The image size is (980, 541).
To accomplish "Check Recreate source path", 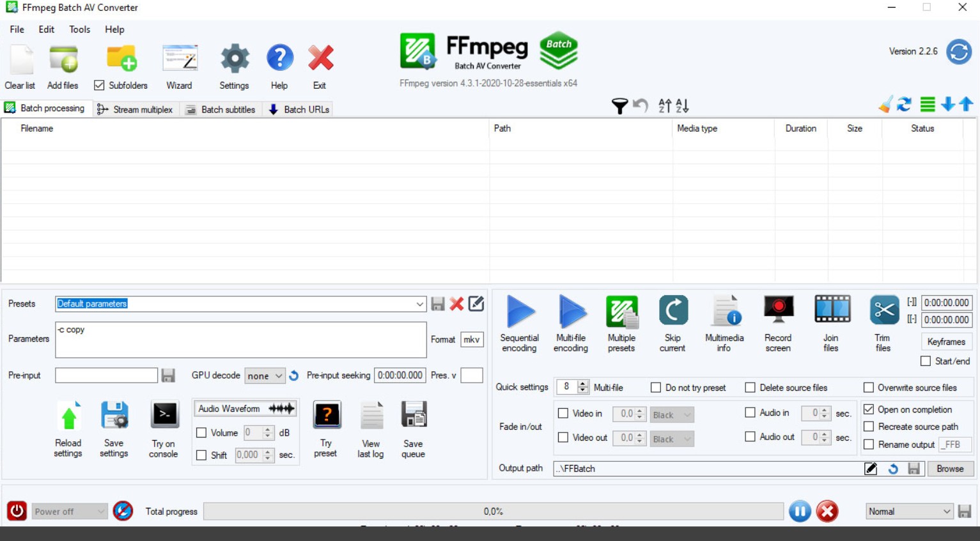I will click(x=869, y=427).
